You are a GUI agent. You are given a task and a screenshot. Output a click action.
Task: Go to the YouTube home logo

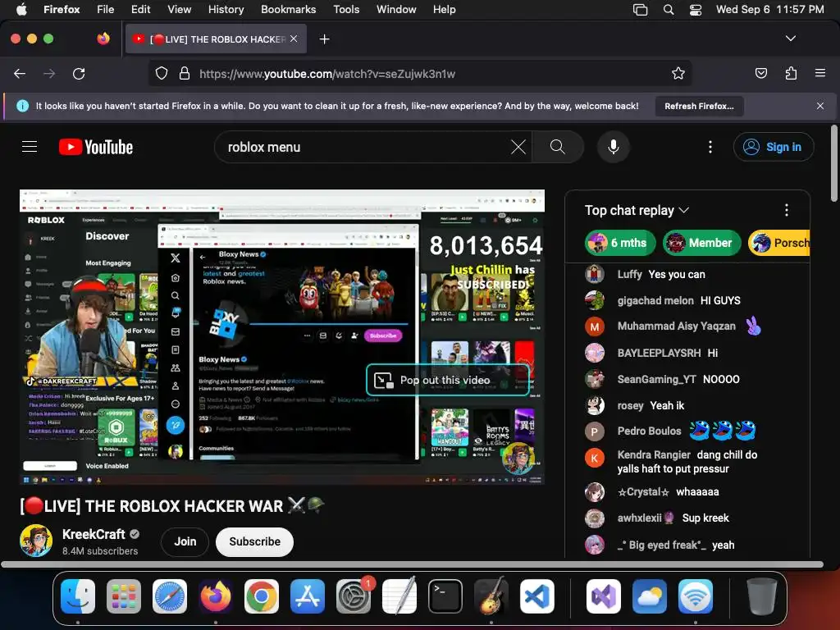[96, 147]
